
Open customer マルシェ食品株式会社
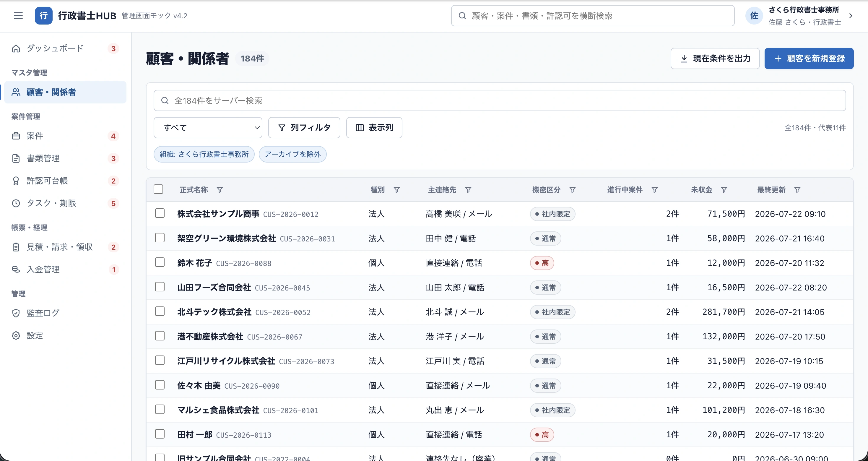(x=218, y=410)
